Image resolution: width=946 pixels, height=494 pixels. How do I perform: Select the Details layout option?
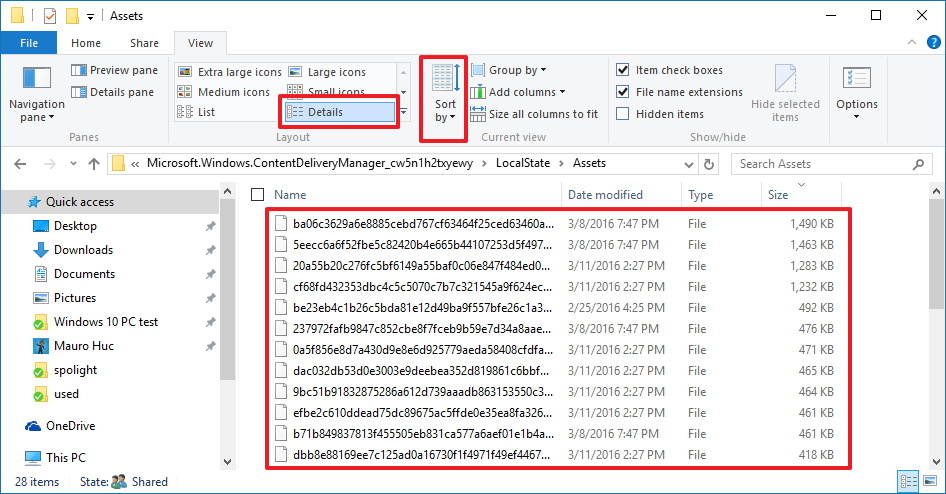340,112
